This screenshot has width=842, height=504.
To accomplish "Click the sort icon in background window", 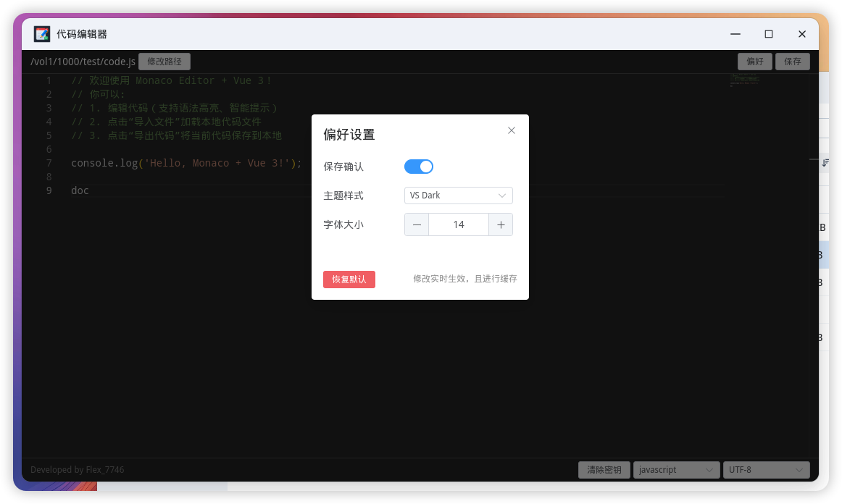I will click(x=825, y=162).
